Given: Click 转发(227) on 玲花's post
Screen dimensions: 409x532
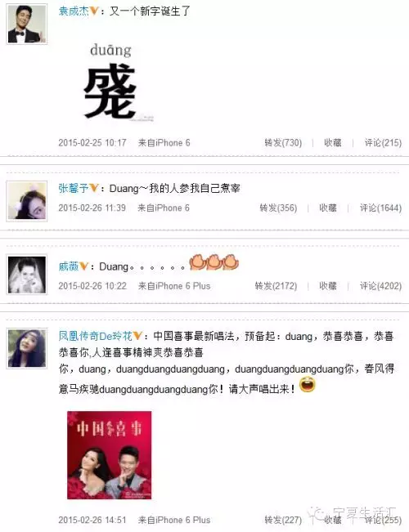Looking at the screenshot, I should 283,520.
